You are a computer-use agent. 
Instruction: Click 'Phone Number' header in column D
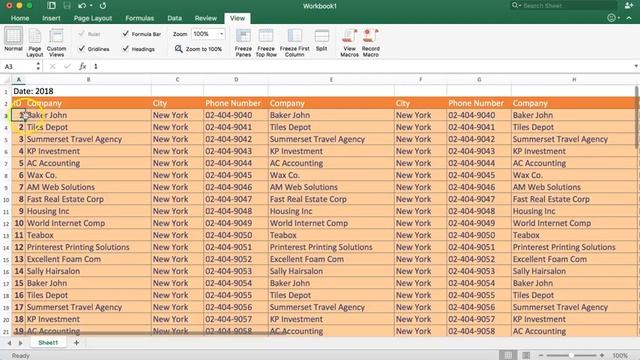pos(233,103)
